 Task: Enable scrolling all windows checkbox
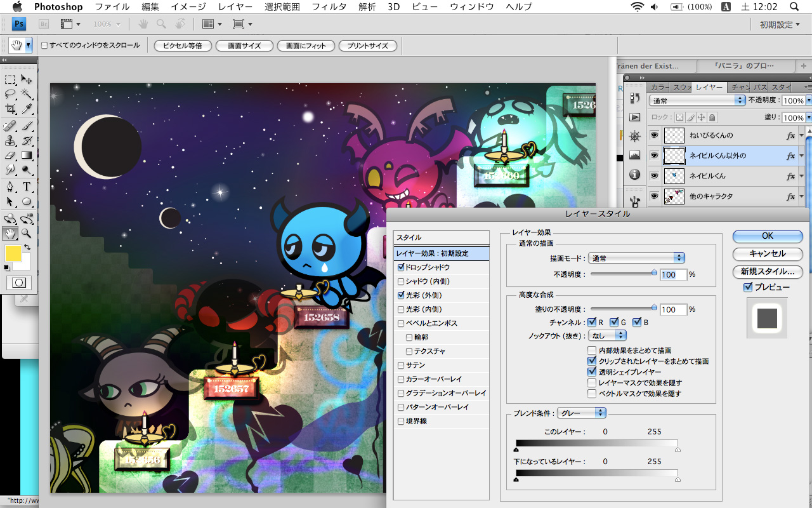click(44, 46)
